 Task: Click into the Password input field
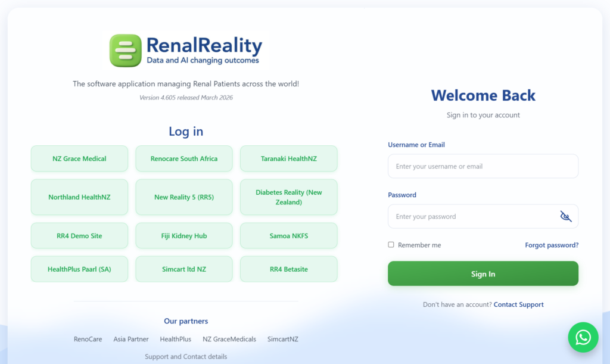pyautogui.click(x=471, y=216)
